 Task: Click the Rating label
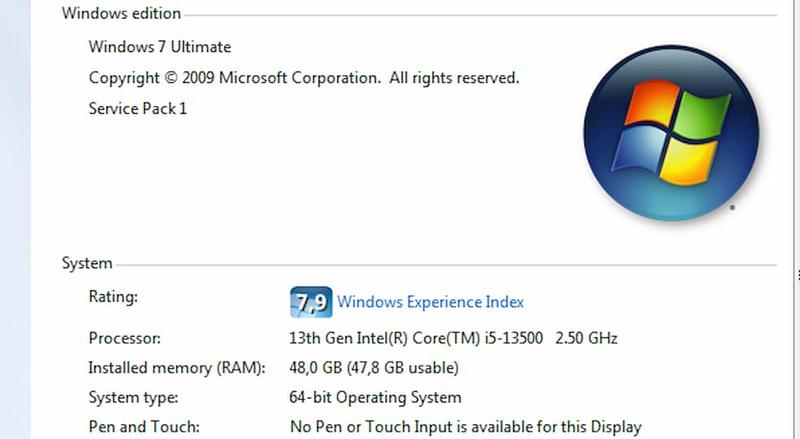113,297
